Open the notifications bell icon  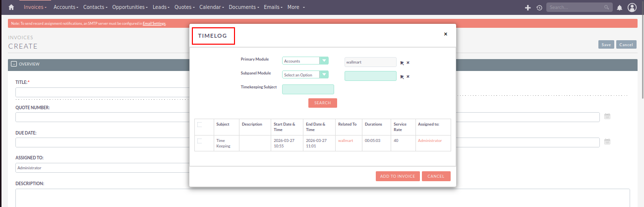[x=619, y=8]
